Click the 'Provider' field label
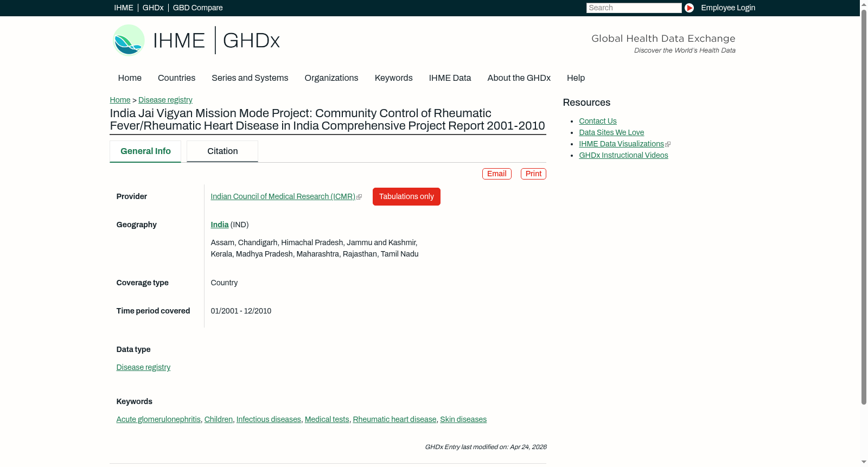 (x=132, y=196)
